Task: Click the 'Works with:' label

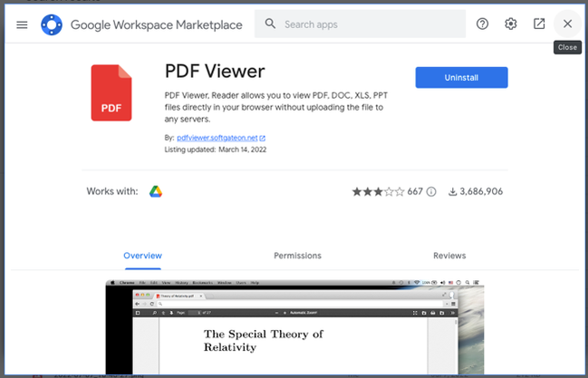Action: (112, 191)
